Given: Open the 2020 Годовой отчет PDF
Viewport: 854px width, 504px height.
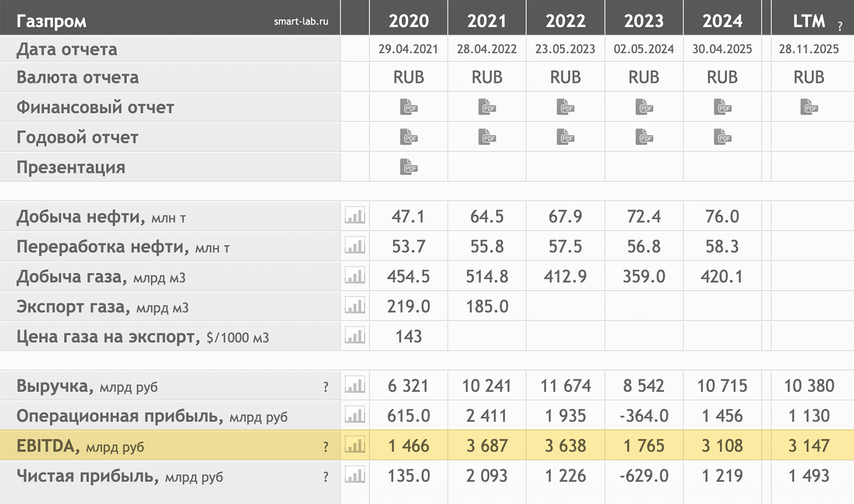Looking at the screenshot, I should [x=408, y=137].
